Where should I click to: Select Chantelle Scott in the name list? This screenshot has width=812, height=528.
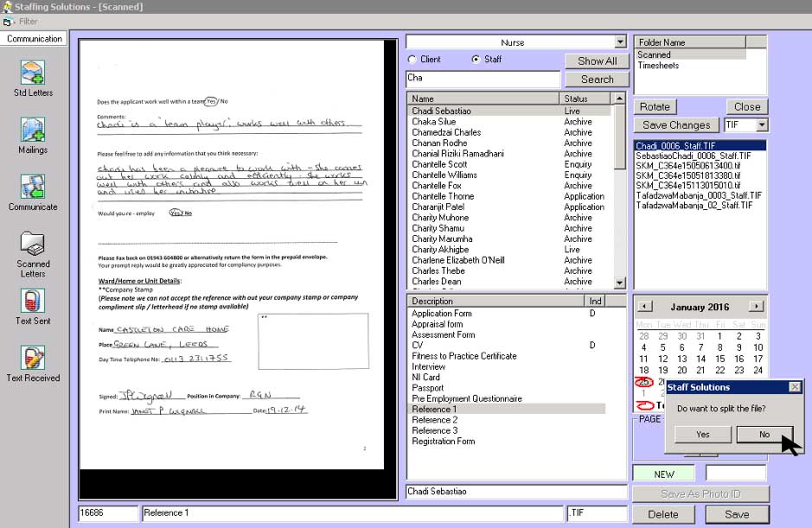(439, 164)
